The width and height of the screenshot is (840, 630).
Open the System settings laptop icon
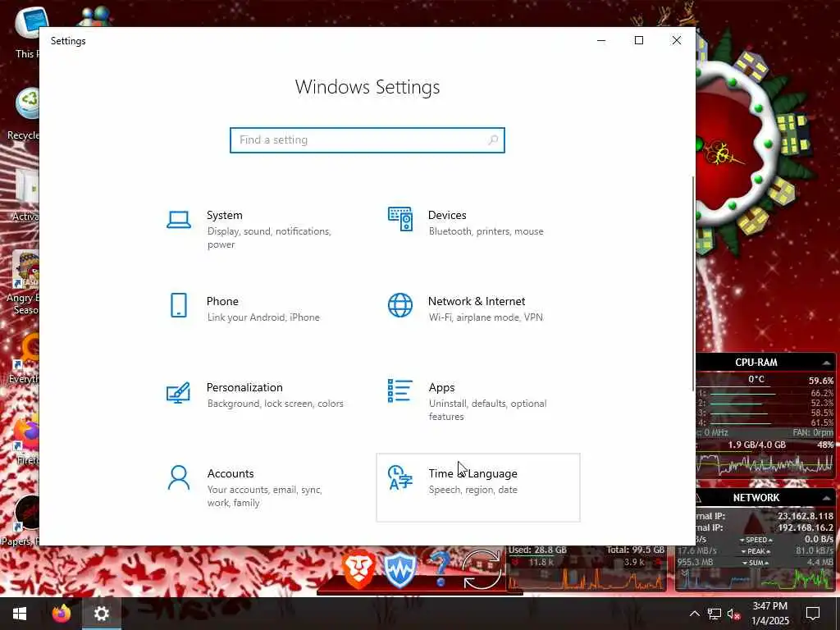click(178, 220)
